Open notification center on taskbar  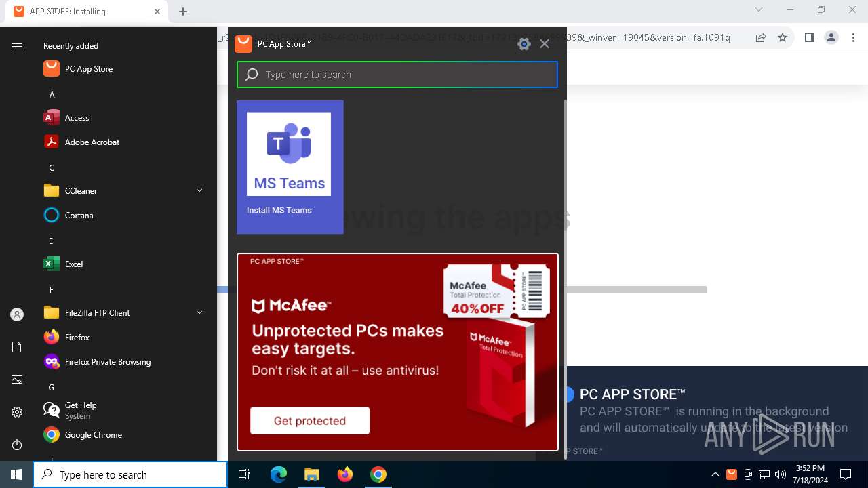(846, 474)
